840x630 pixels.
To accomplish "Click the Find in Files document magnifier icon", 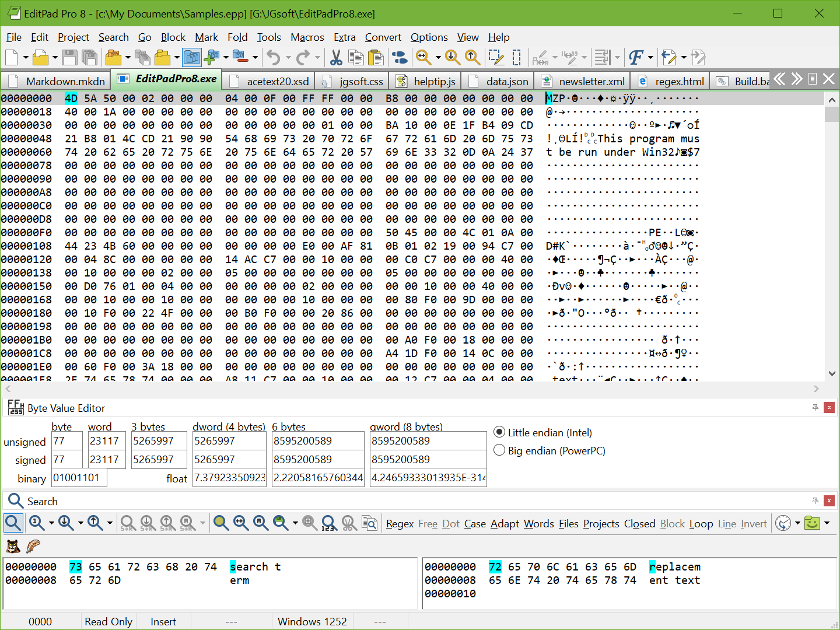I will click(369, 523).
